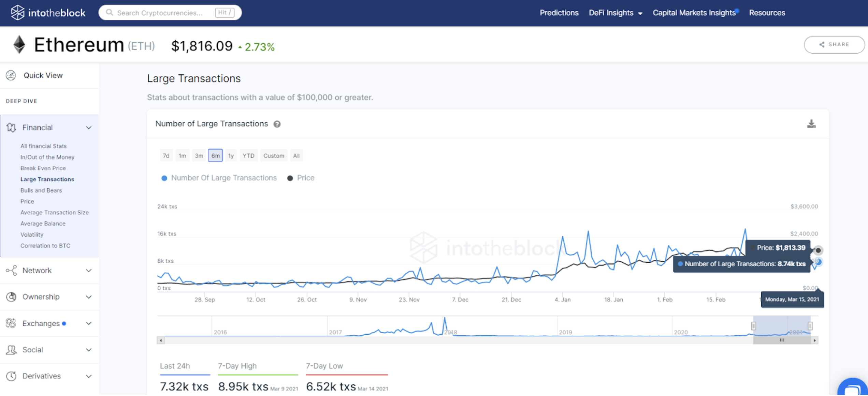Open Average Balance link
Screen dimensions: 868x396
43,224
